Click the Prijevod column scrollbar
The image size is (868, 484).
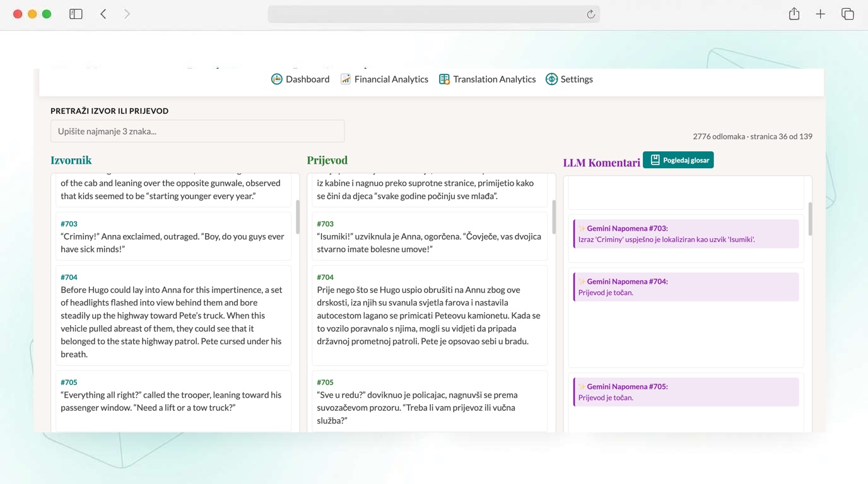(554, 217)
